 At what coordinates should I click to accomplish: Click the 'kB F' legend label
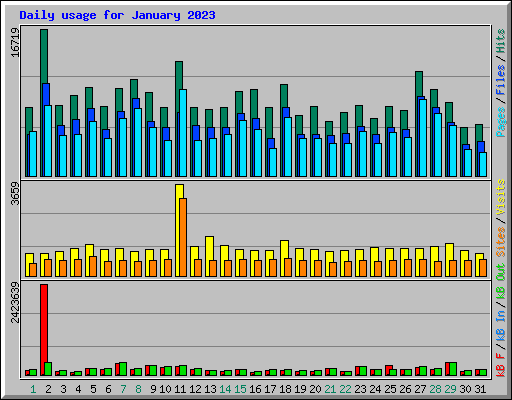500,365
